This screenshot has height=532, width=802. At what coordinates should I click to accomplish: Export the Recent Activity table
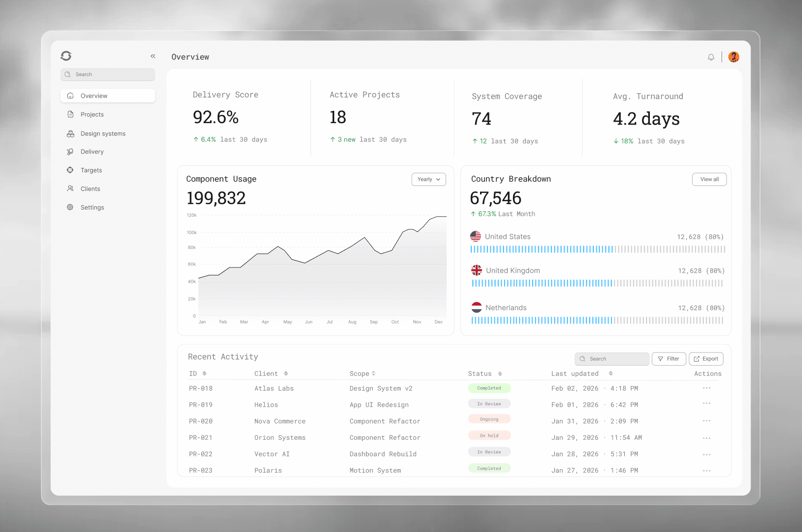click(706, 359)
